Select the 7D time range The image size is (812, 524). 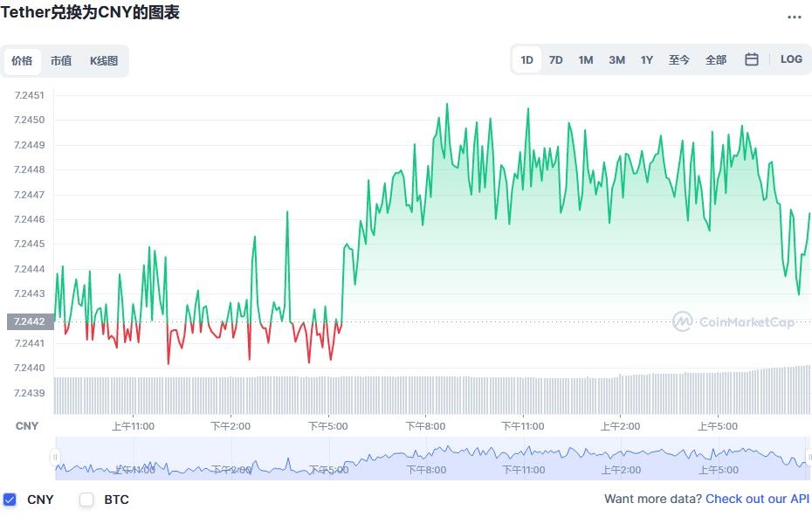pyautogui.click(x=556, y=59)
